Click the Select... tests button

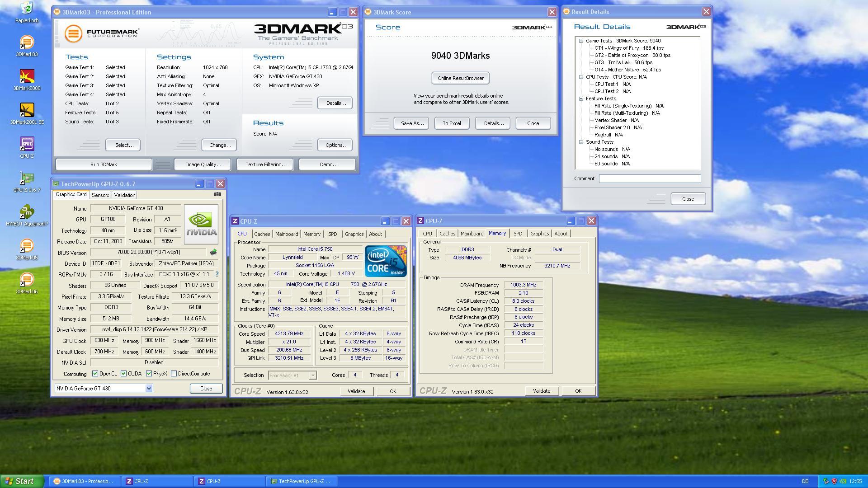123,145
